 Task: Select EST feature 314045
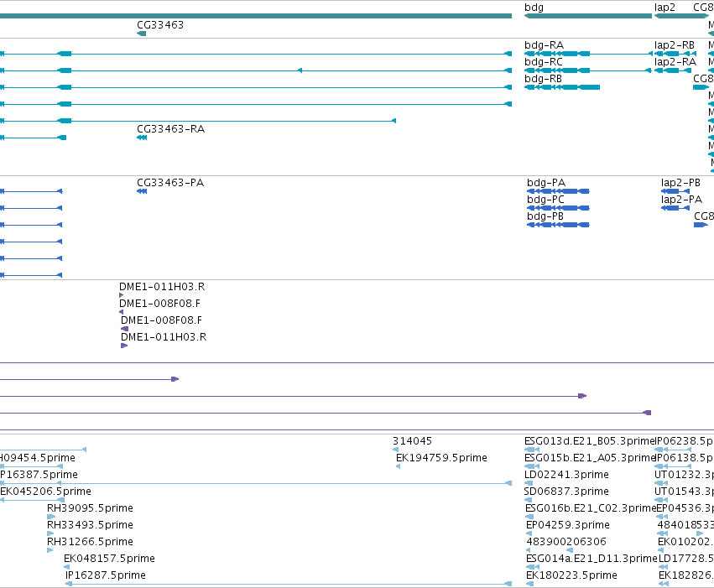412,441
